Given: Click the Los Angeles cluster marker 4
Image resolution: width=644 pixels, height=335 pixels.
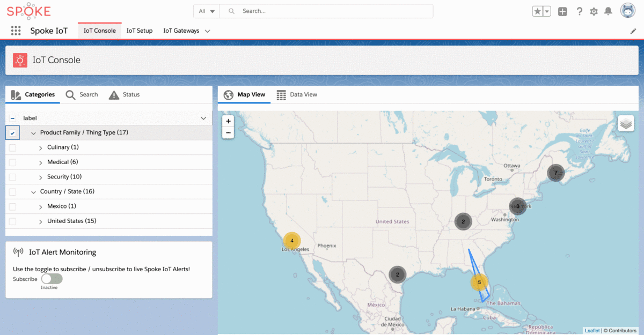Looking at the screenshot, I should pos(292,241).
